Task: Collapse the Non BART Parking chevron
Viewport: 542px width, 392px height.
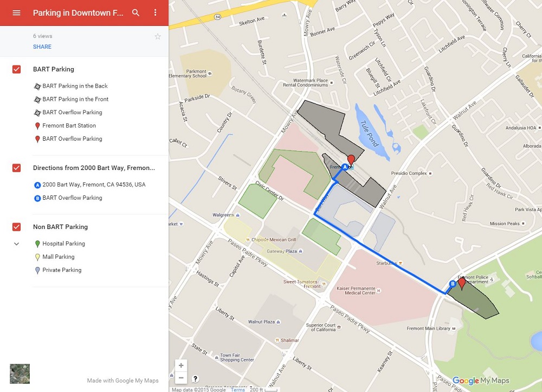Action: (16, 244)
